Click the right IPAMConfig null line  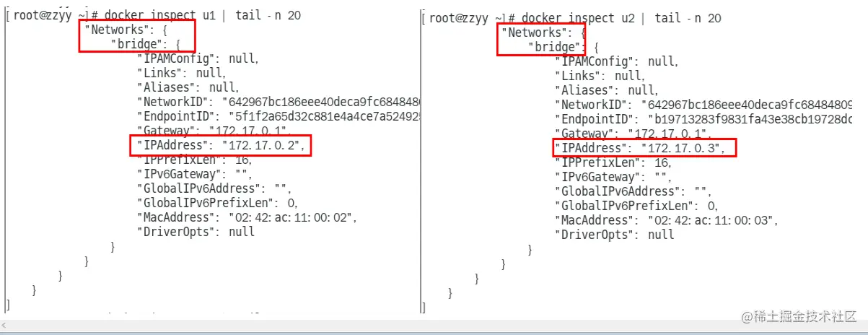616,61
